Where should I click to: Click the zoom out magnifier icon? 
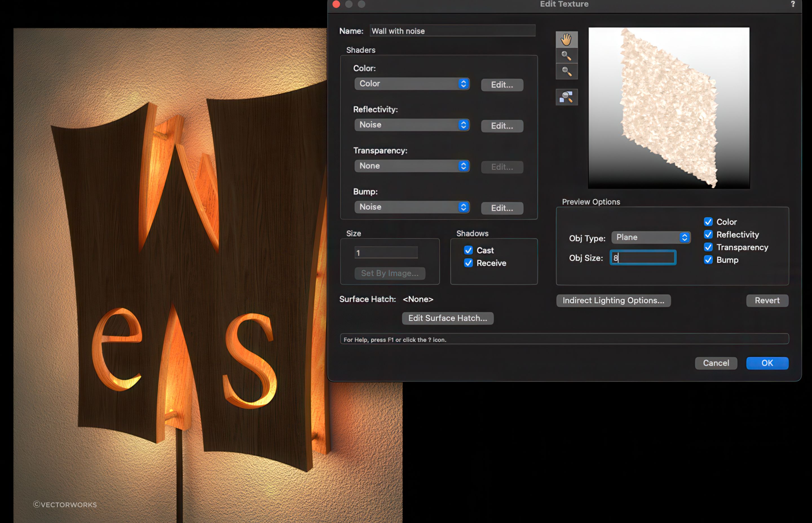click(566, 71)
